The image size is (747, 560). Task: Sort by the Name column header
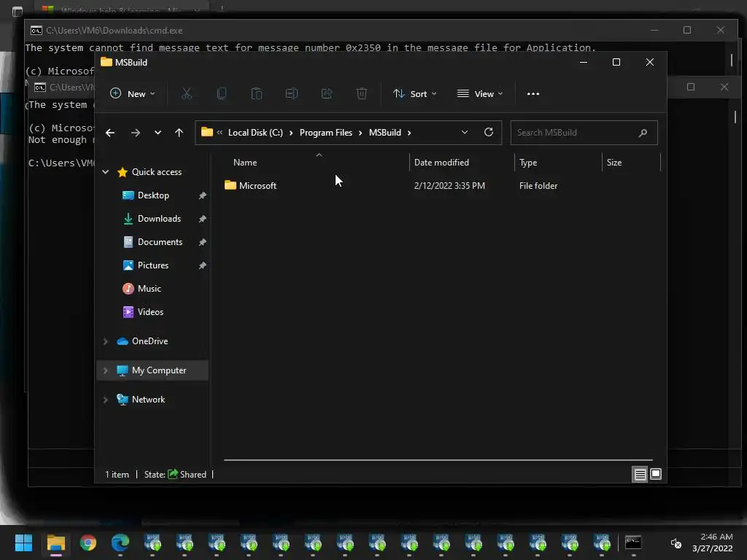(x=245, y=163)
